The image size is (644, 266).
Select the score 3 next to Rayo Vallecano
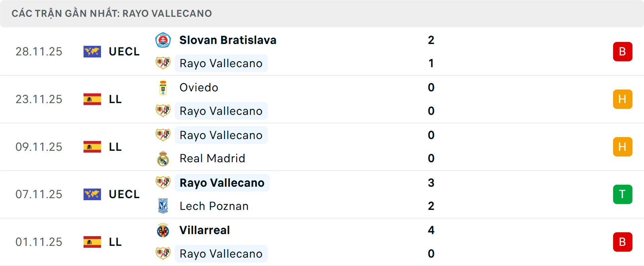point(431,183)
